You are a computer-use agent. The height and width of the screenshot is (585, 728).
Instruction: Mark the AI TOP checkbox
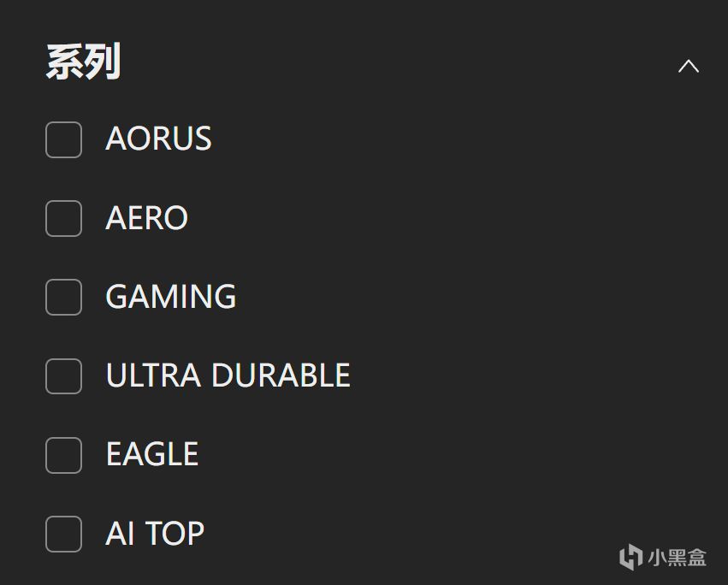tap(63, 533)
